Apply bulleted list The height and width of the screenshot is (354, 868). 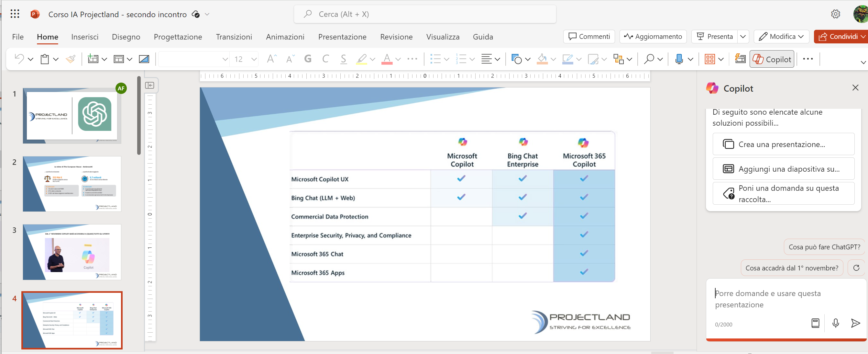coord(435,59)
